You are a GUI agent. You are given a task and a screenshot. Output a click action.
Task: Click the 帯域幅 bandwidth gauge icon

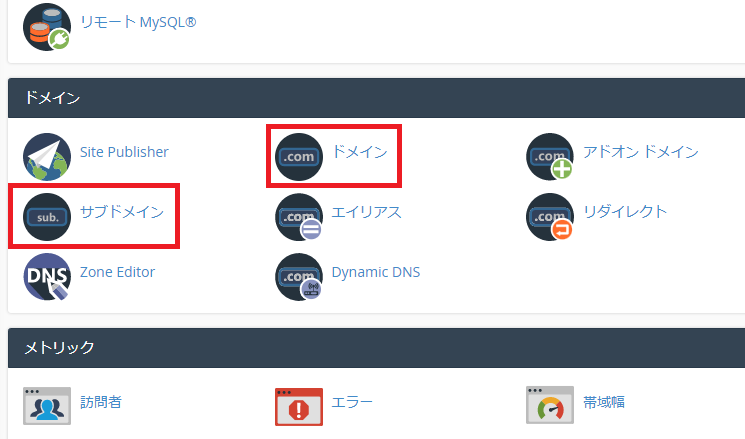tap(551, 406)
